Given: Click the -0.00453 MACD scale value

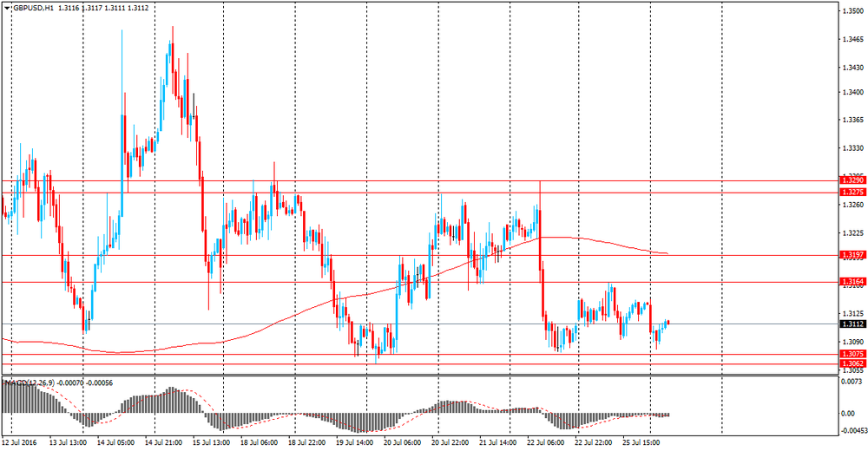Looking at the screenshot, I should (853, 430).
